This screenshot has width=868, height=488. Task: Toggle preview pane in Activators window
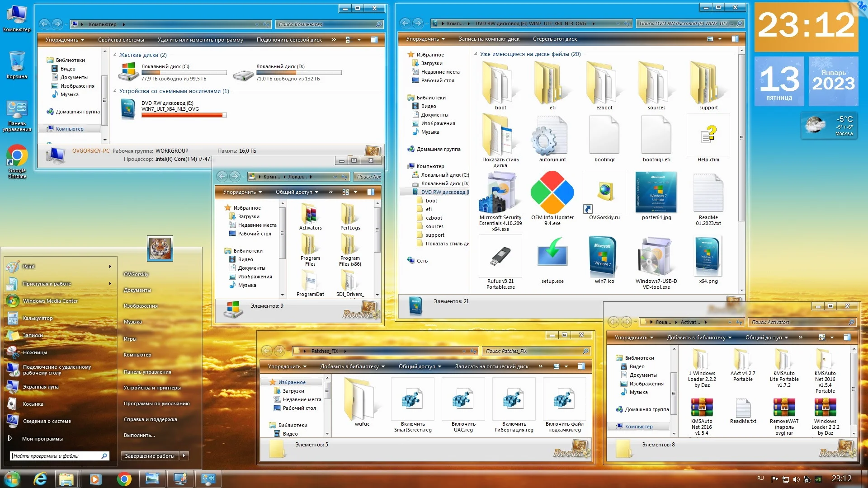tap(847, 338)
